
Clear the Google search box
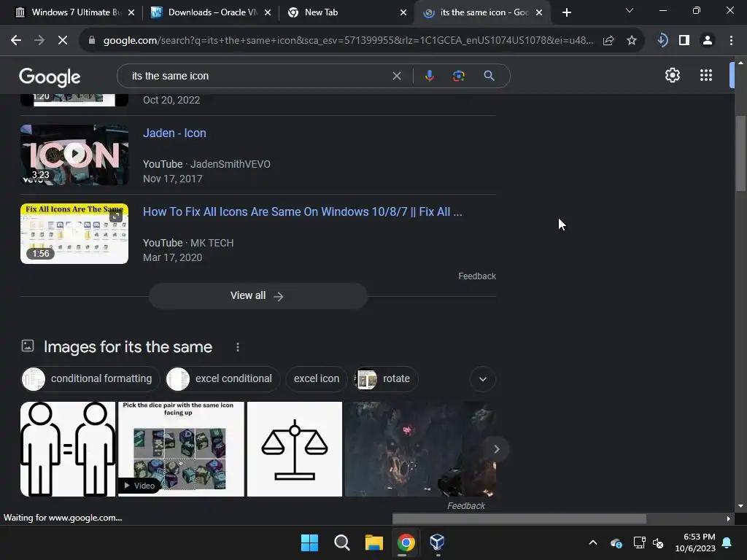coord(396,76)
